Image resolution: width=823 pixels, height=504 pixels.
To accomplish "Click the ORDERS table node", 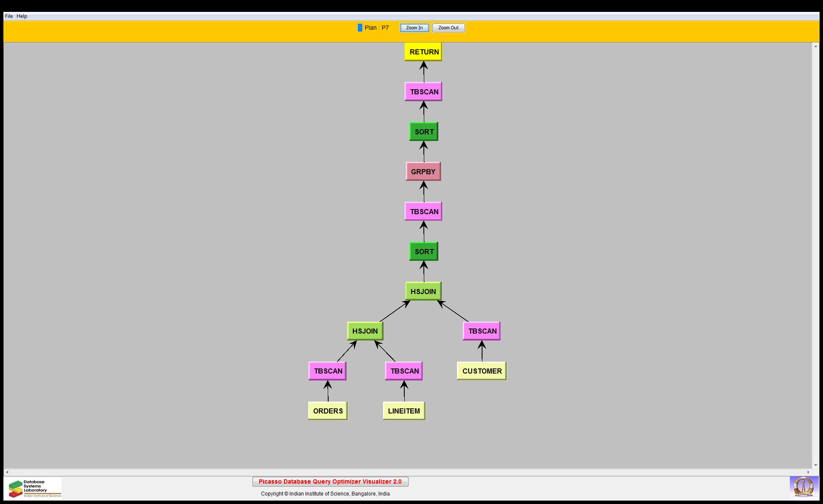I will click(328, 411).
